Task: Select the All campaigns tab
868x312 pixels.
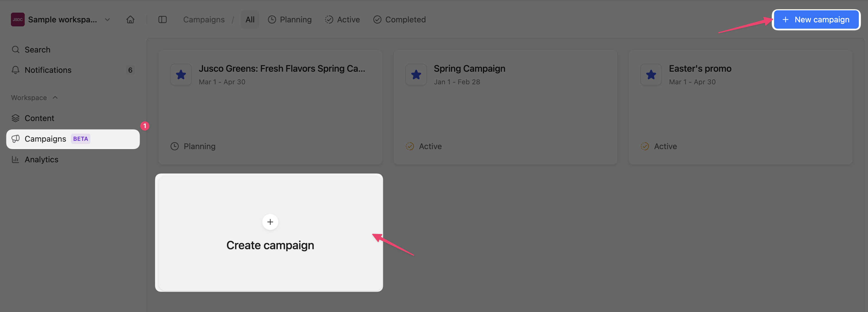Action: pyautogui.click(x=250, y=19)
